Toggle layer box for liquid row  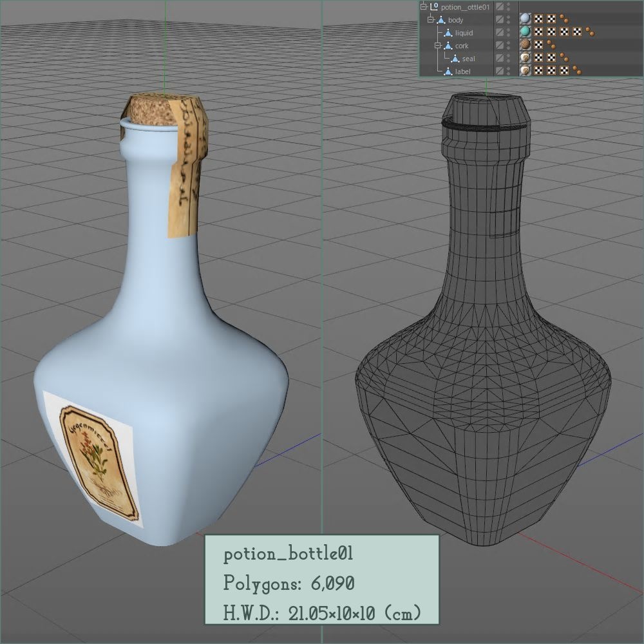pos(500,32)
